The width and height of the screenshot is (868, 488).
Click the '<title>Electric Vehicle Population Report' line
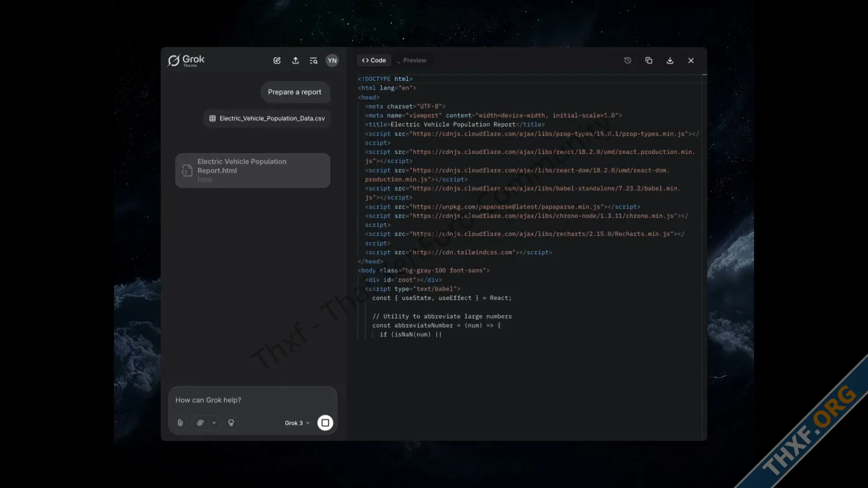click(455, 125)
